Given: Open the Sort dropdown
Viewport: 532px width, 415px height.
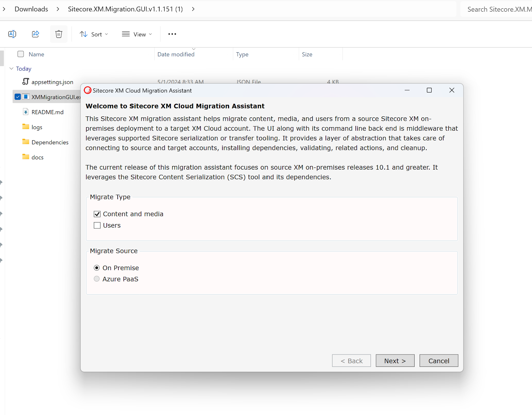Looking at the screenshot, I should point(94,34).
